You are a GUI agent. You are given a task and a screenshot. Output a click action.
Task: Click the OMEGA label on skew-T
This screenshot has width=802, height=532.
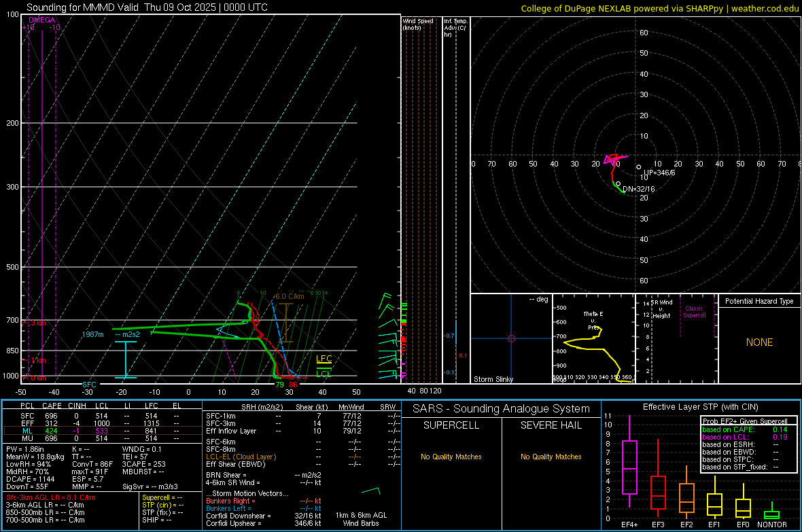click(x=42, y=20)
